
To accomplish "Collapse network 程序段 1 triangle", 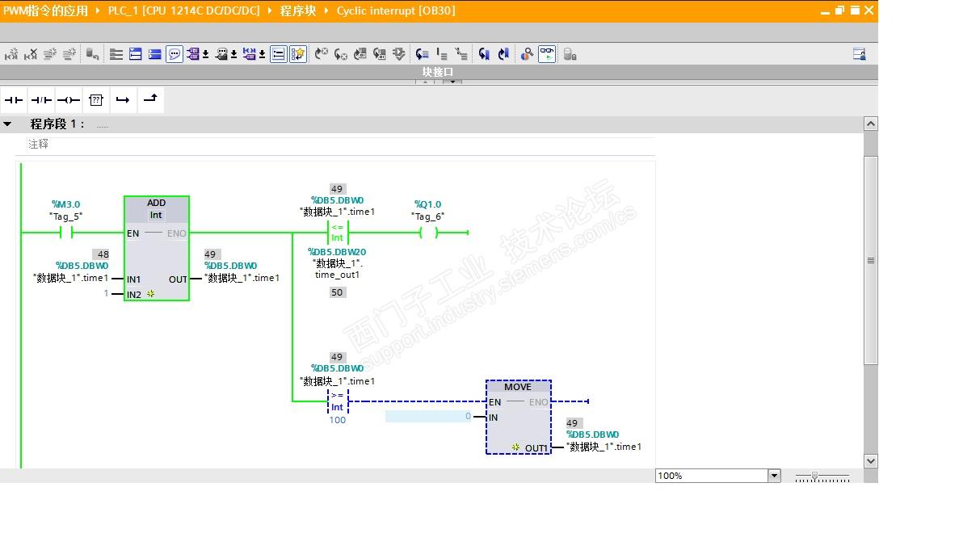I will click(7, 124).
